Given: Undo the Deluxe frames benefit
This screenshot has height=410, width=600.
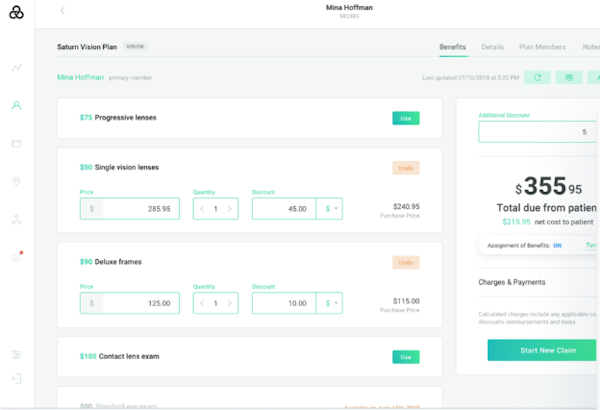Looking at the screenshot, I should click(405, 262).
